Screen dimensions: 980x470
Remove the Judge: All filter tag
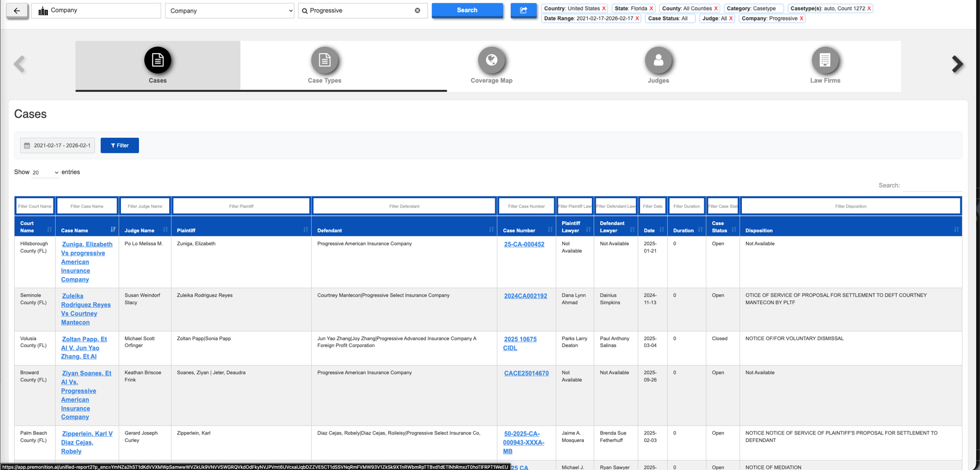(731, 19)
